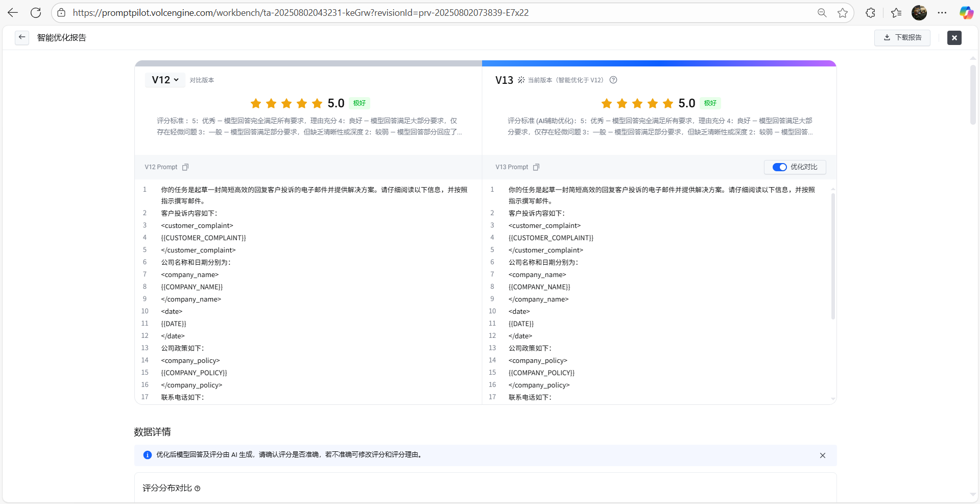Image resolution: width=980 pixels, height=504 pixels.
Task: Click the 极好 badge under V12
Action: [360, 103]
